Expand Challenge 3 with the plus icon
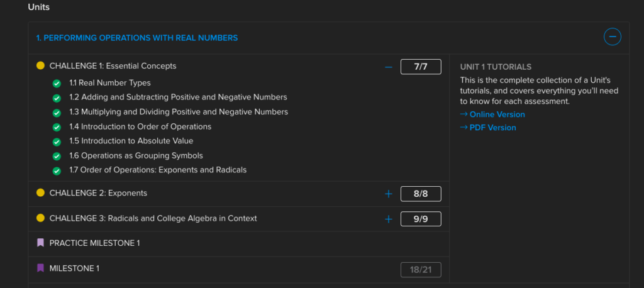644x288 pixels. (x=389, y=219)
